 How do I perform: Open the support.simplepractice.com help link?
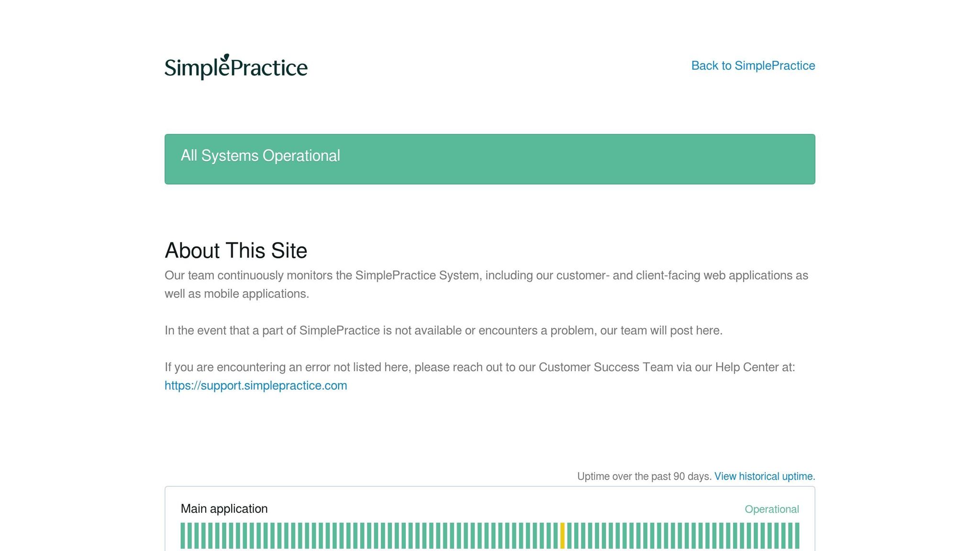(x=256, y=386)
